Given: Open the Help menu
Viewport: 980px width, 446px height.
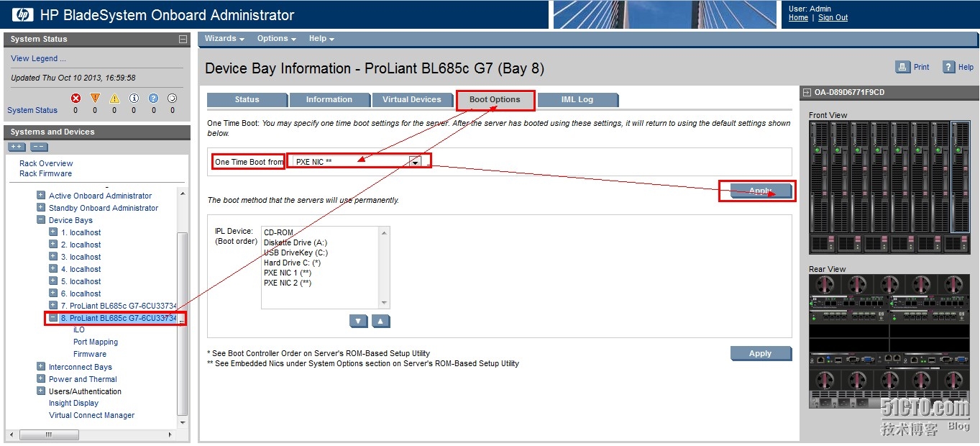Looking at the screenshot, I should [x=321, y=39].
